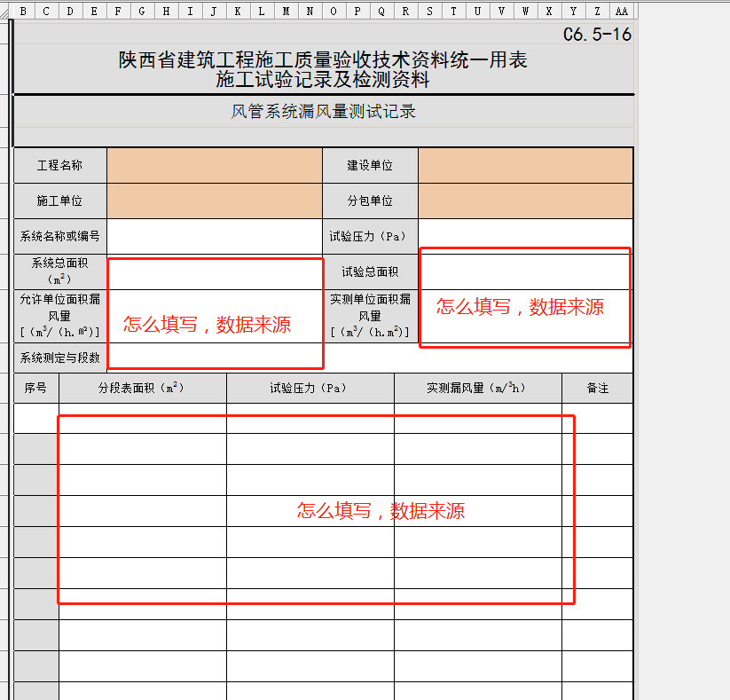Click the 系统总面积 (m²) label cell

pos(60,272)
